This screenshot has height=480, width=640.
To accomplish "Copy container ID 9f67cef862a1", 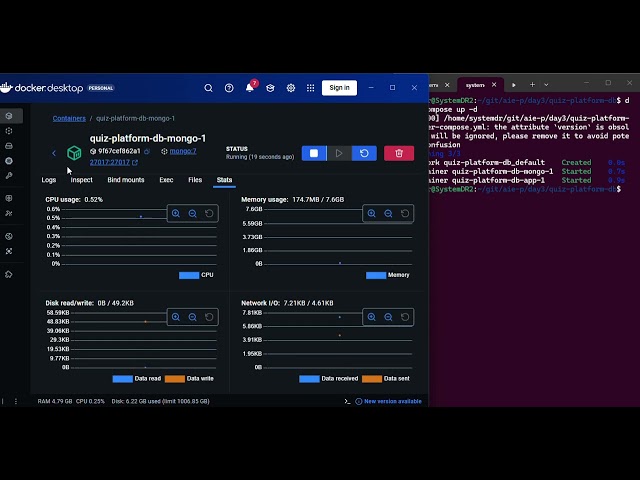I will click(147, 151).
